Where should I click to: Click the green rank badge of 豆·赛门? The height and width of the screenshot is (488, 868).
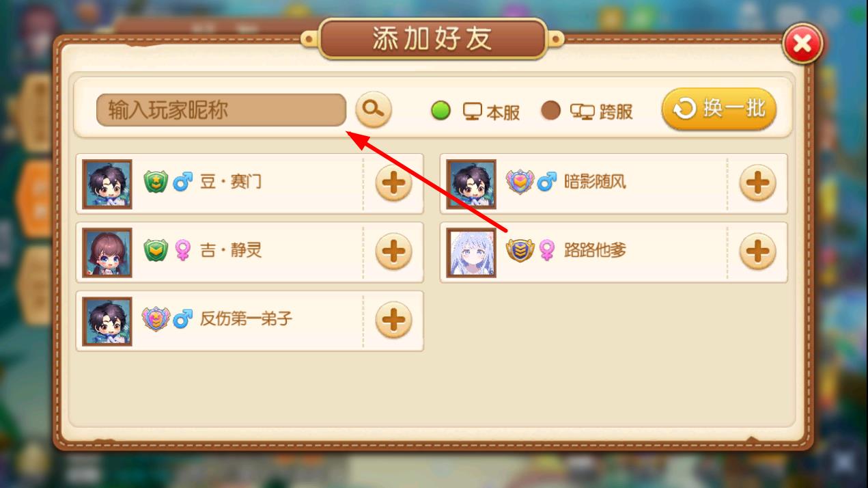(156, 182)
